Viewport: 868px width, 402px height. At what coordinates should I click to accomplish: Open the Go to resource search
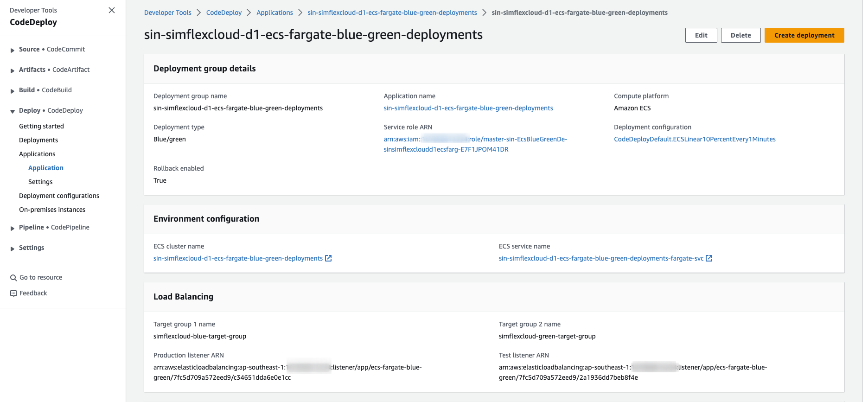click(x=41, y=277)
